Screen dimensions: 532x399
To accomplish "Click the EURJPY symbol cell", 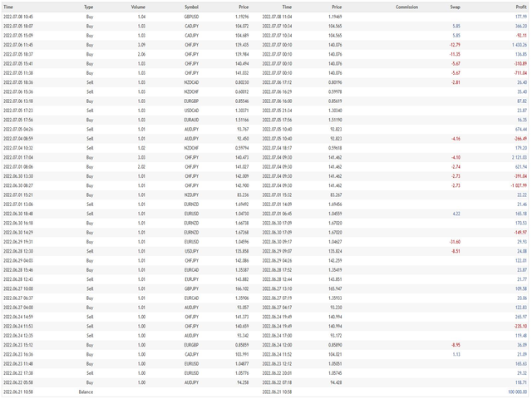I will tap(191, 279).
